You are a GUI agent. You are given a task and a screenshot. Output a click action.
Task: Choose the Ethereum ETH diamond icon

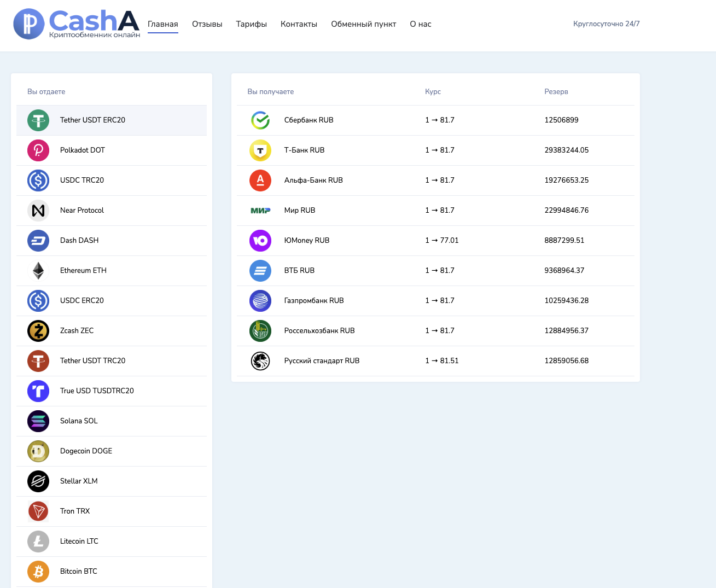[38, 271]
